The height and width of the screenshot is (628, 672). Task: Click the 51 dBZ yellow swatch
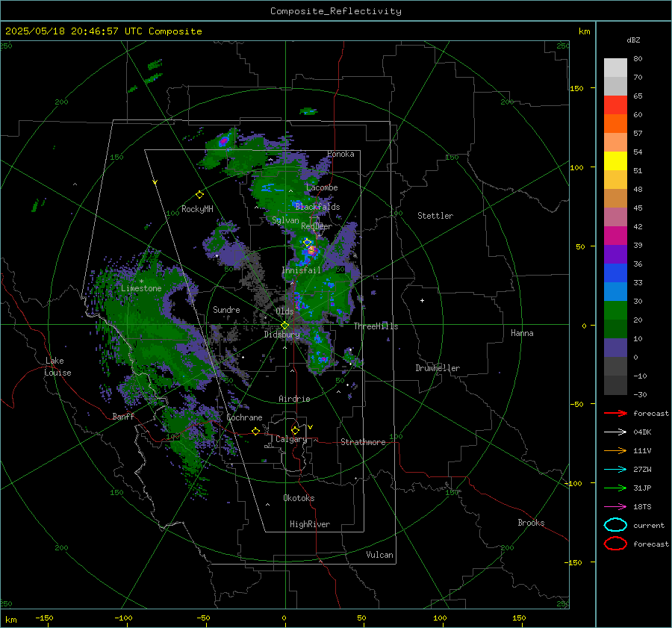coord(615,161)
